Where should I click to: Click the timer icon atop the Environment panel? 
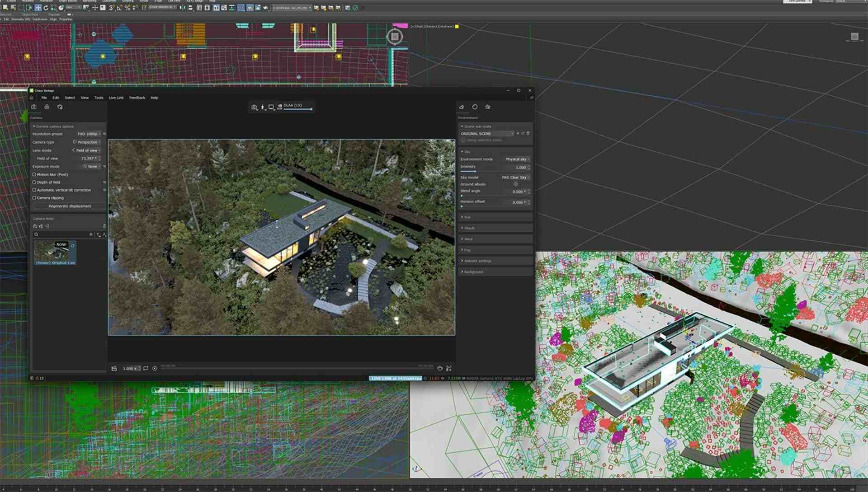pos(474,107)
